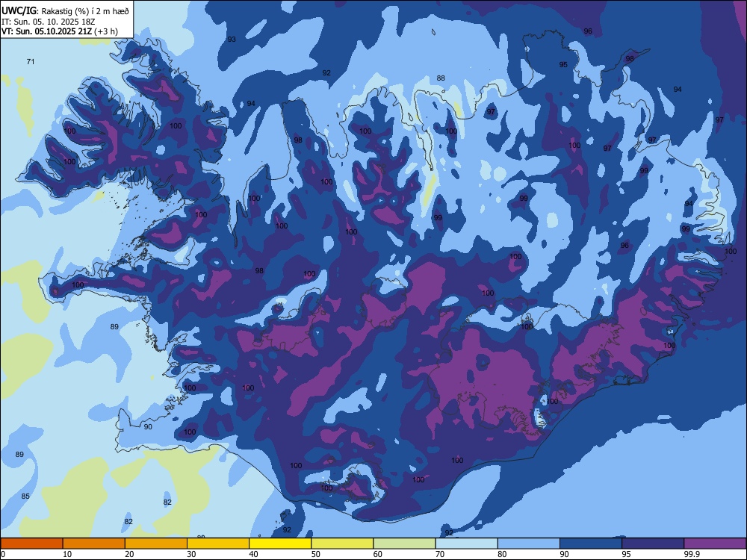Click the legend tick label '40'

[254, 554]
